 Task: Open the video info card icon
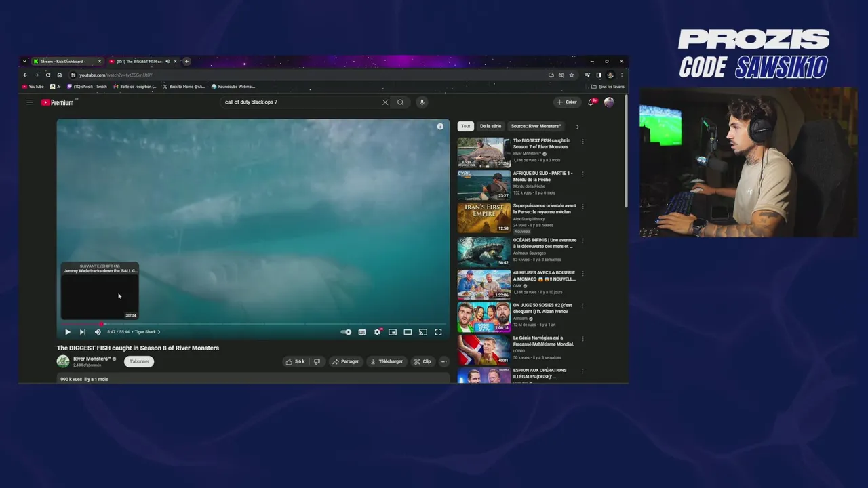(x=440, y=127)
